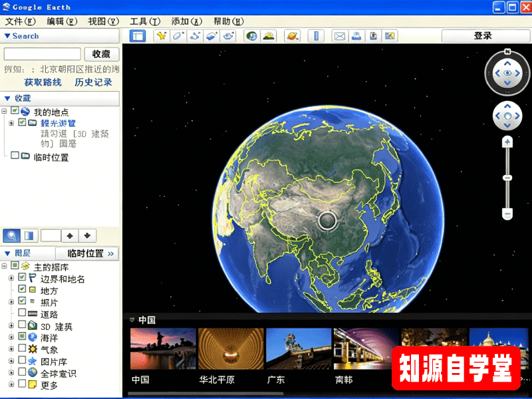
Task: Check the 临时位置 checkbox
Action: tap(15, 156)
